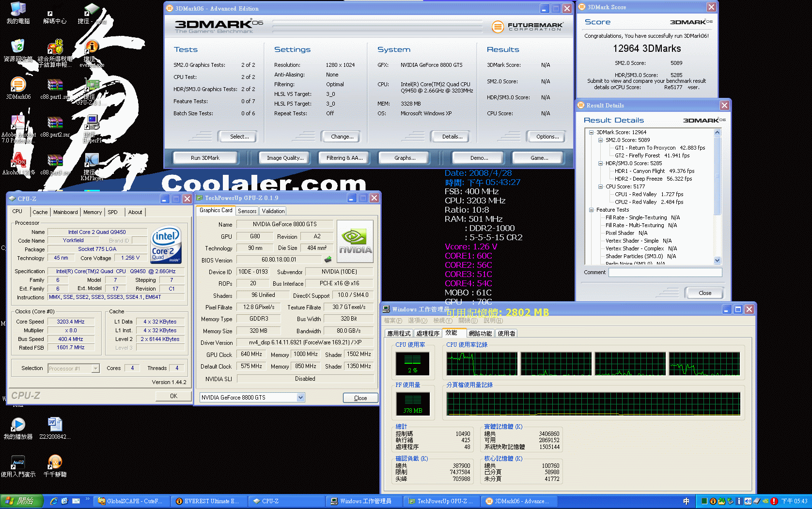This screenshot has width=812, height=509.
Task: Click the GPU-Z BIOS save chip icon
Action: coord(328,260)
